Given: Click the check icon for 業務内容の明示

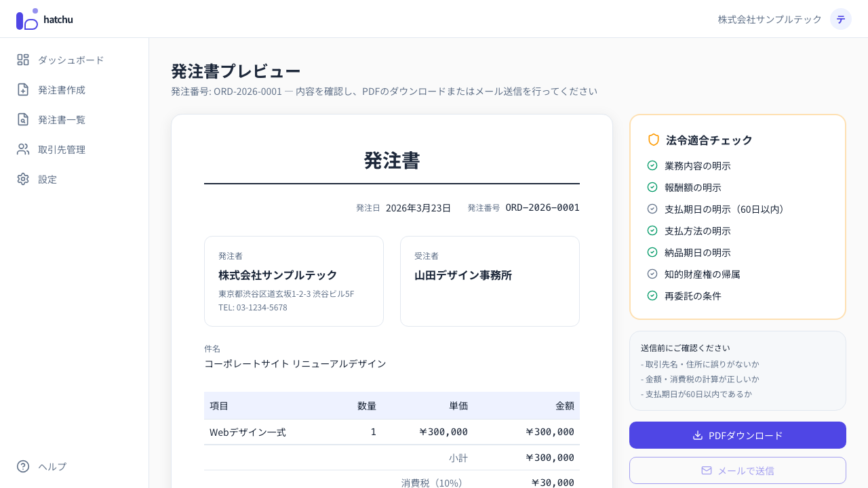Looking at the screenshot, I should pos(652,165).
